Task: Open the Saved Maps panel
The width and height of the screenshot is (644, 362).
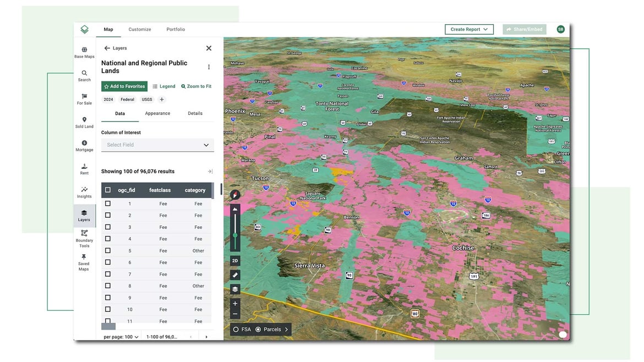Action: pyautogui.click(x=84, y=260)
